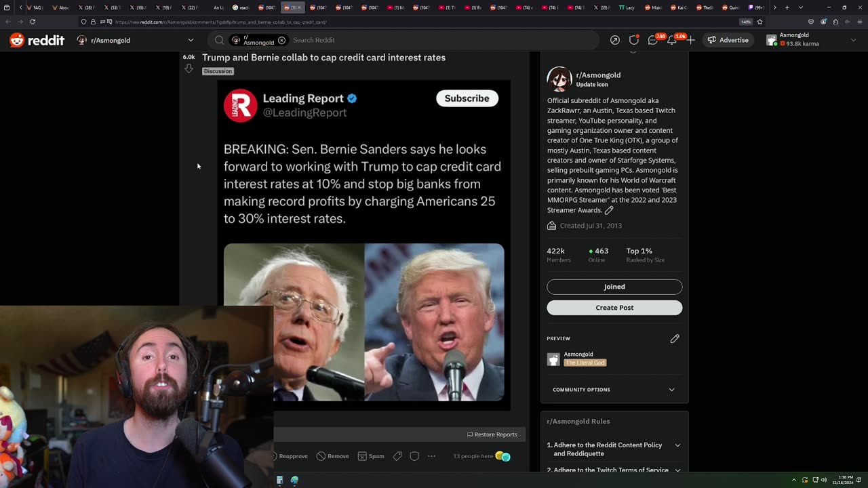This screenshot has width=868, height=488.
Task: Edit the community description pencil icon
Action: pos(609,210)
